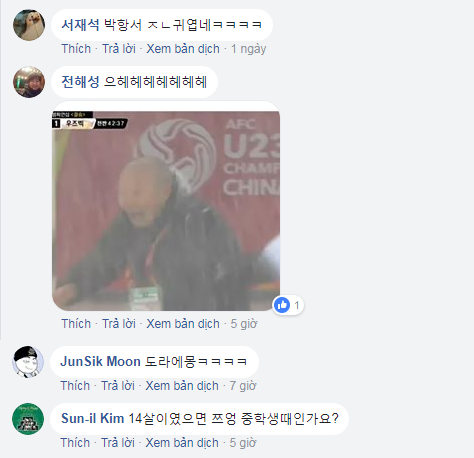Image resolution: width=474 pixels, height=458 pixels.
Task: Like 전해성's photo comment with Thích
Action: 76,324
